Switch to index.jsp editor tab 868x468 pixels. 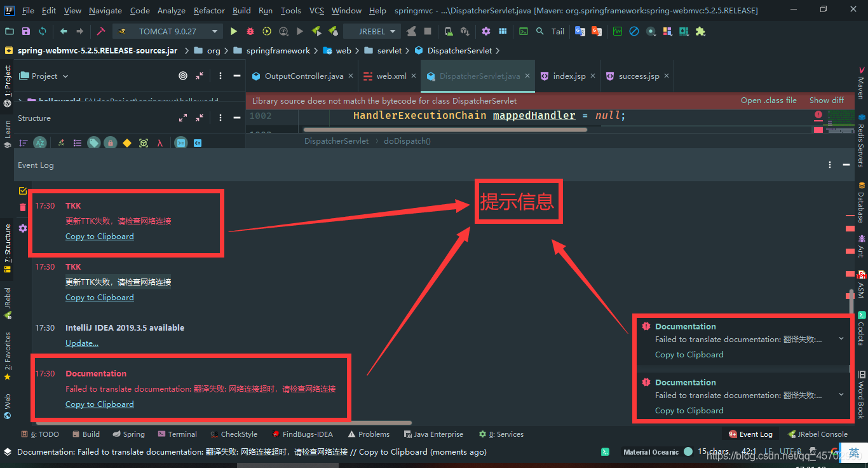click(x=569, y=76)
